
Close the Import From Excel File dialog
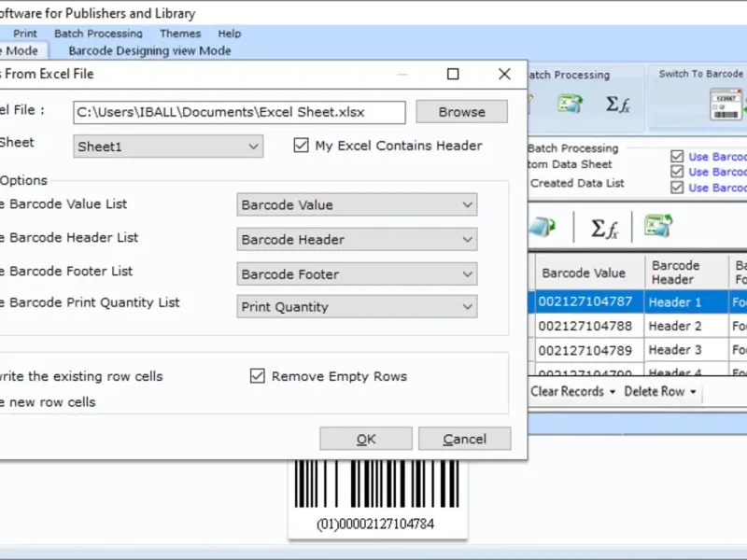click(504, 75)
